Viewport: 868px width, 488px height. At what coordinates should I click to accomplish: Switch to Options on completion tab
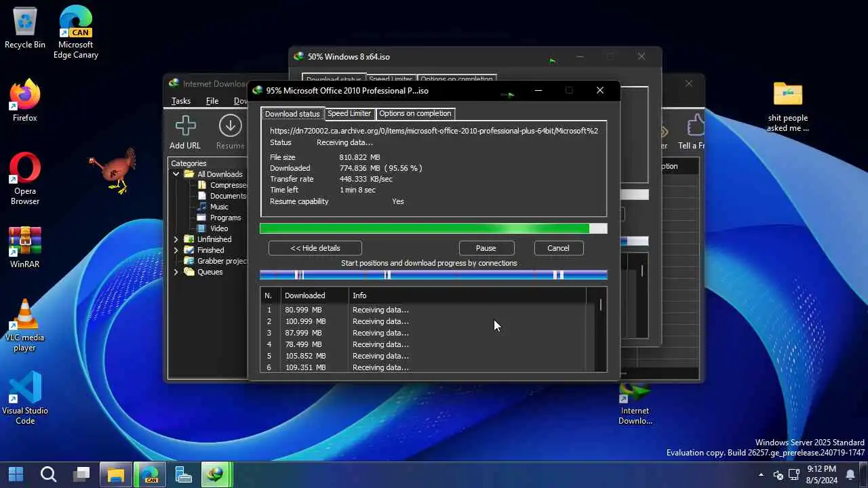[x=415, y=113]
